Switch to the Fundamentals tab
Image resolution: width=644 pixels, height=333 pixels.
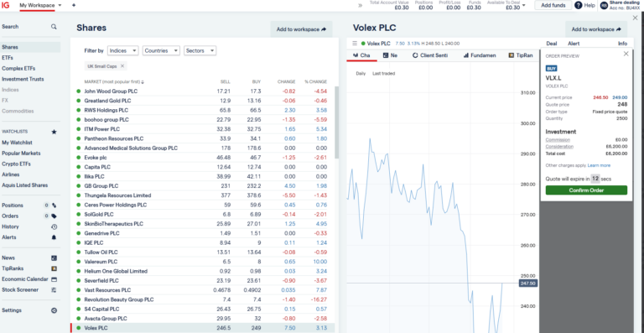click(x=480, y=55)
